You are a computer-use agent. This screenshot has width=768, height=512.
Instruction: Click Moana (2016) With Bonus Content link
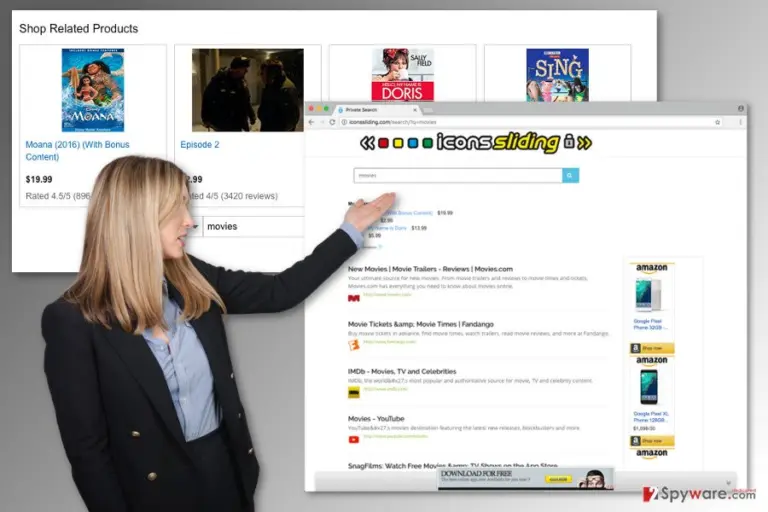point(77,150)
